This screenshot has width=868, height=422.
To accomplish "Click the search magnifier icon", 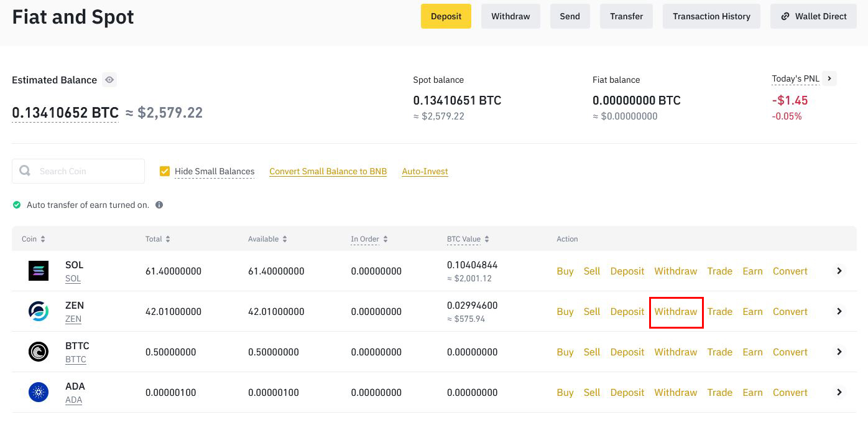I will click(25, 171).
